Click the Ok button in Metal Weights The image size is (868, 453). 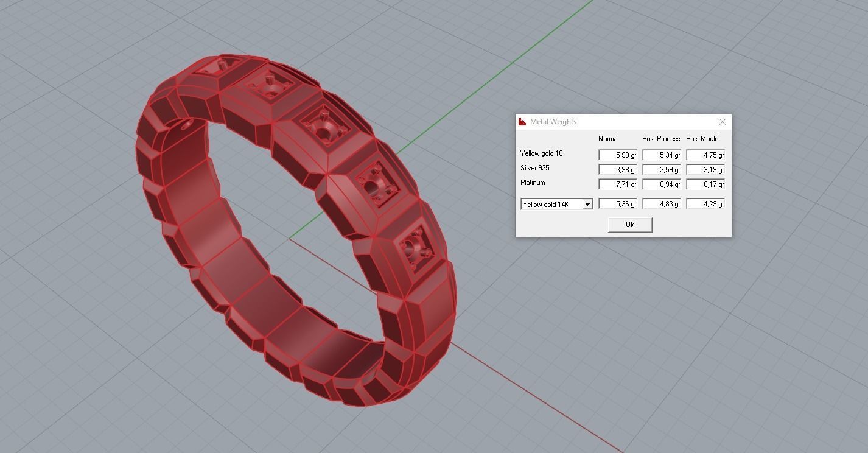pos(630,225)
